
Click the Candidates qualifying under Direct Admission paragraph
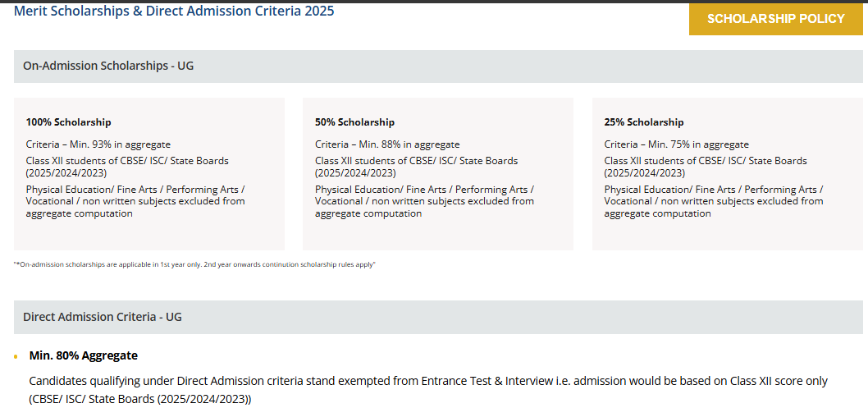coord(428,390)
